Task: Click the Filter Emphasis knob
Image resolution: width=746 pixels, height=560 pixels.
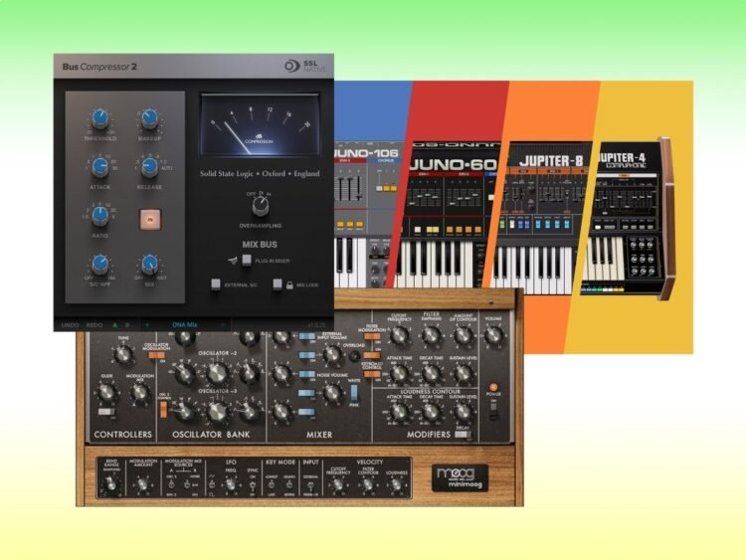Action: pyautogui.click(x=431, y=336)
